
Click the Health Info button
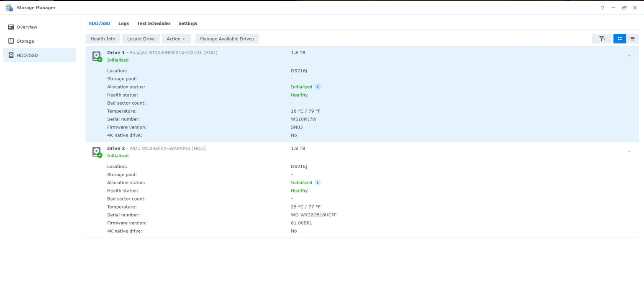coord(103,39)
